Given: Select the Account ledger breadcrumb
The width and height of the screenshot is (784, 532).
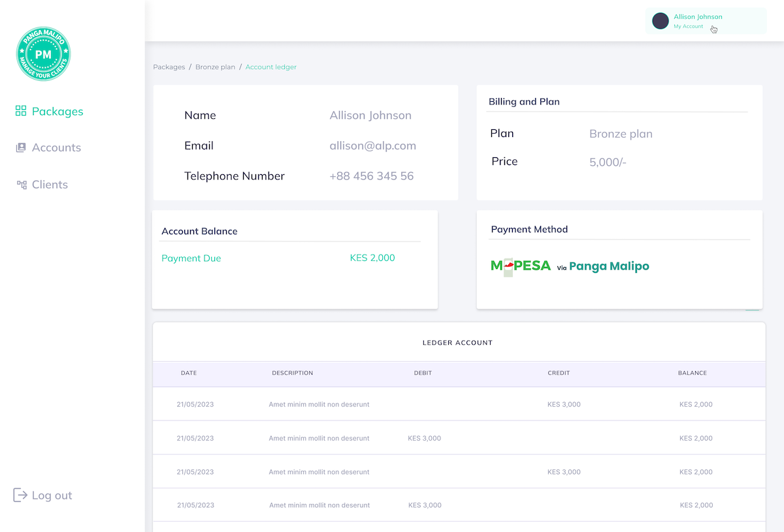Looking at the screenshot, I should (x=271, y=67).
